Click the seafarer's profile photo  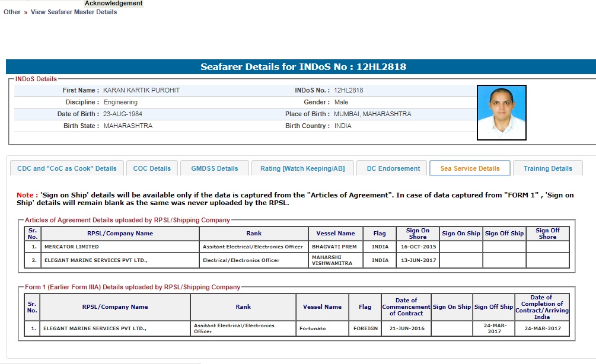(501, 113)
